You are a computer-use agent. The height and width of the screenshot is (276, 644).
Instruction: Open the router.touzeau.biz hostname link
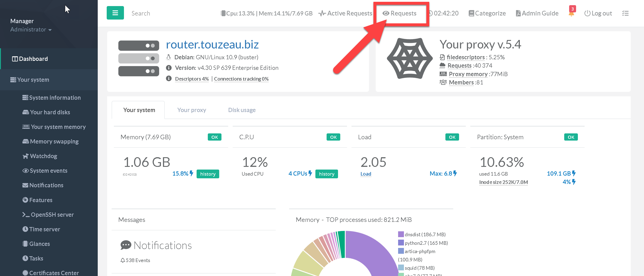pyautogui.click(x=212, y=45)
